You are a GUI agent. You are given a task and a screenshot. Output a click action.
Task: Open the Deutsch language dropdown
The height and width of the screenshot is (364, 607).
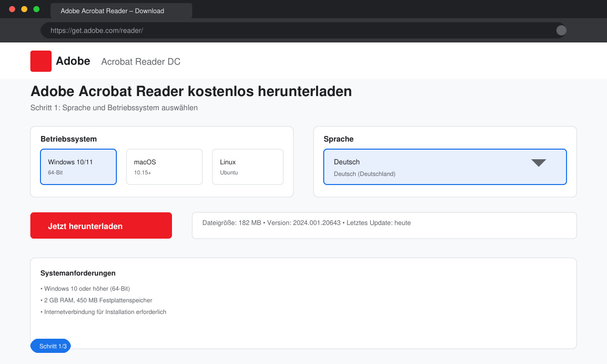445,167
